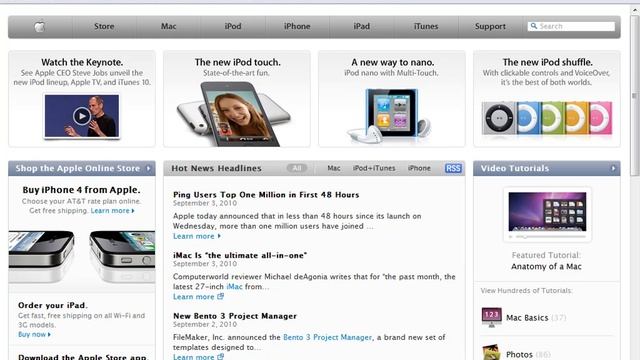This screenshot has height=360, width=640.
Task: Click the Bento 3 Project Manager link
Action: (x=327, y=337)
